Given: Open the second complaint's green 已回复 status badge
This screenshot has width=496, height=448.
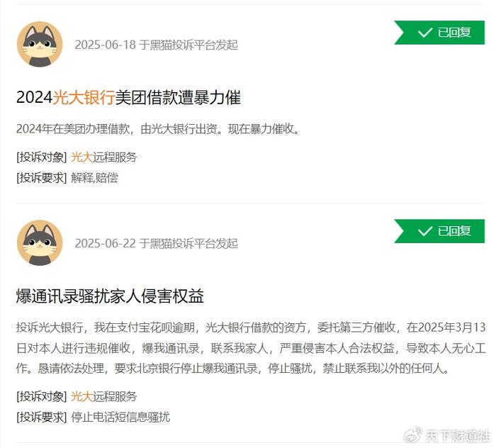Looking at the screenshot, I should [x=439, y=231].
